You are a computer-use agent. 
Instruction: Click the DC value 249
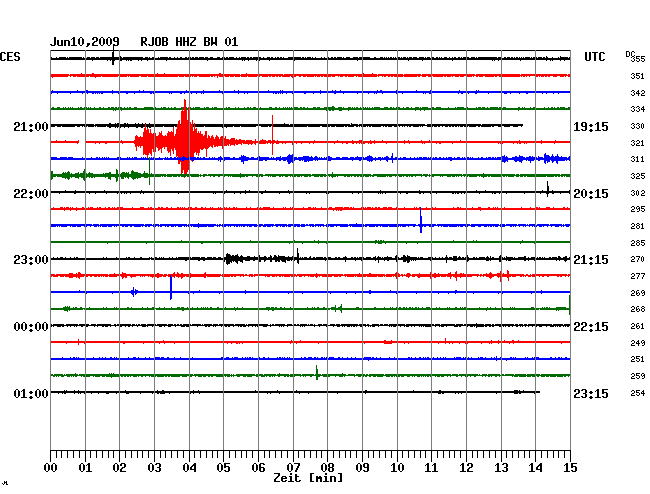[638, 343]
